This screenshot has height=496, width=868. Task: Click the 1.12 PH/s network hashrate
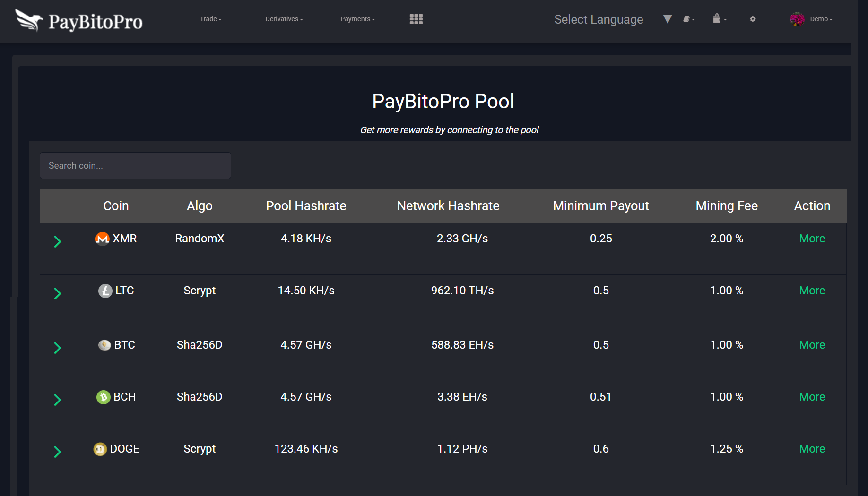(462, 449)
